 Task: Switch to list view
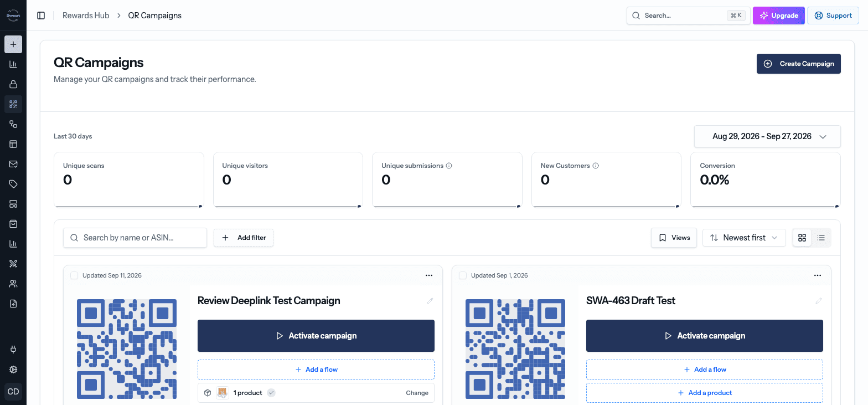pyautogui.click(x=821, y=238)
